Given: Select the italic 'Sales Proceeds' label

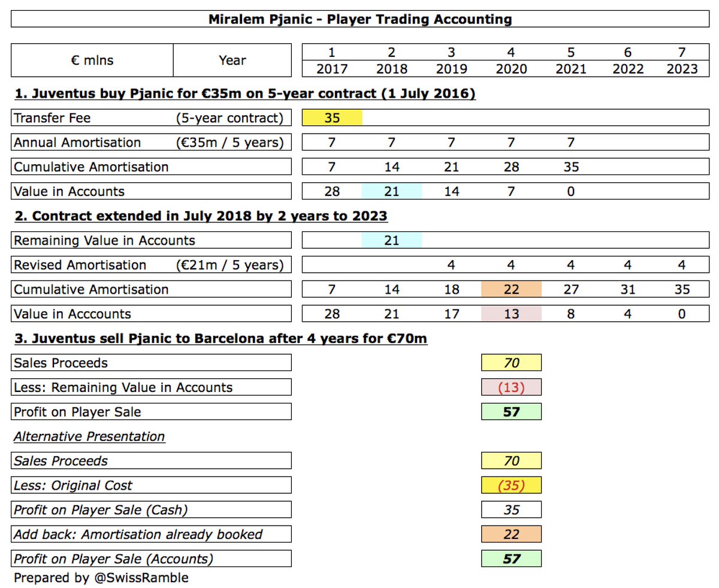Looking at the screenshot, I should pos(61,461).
